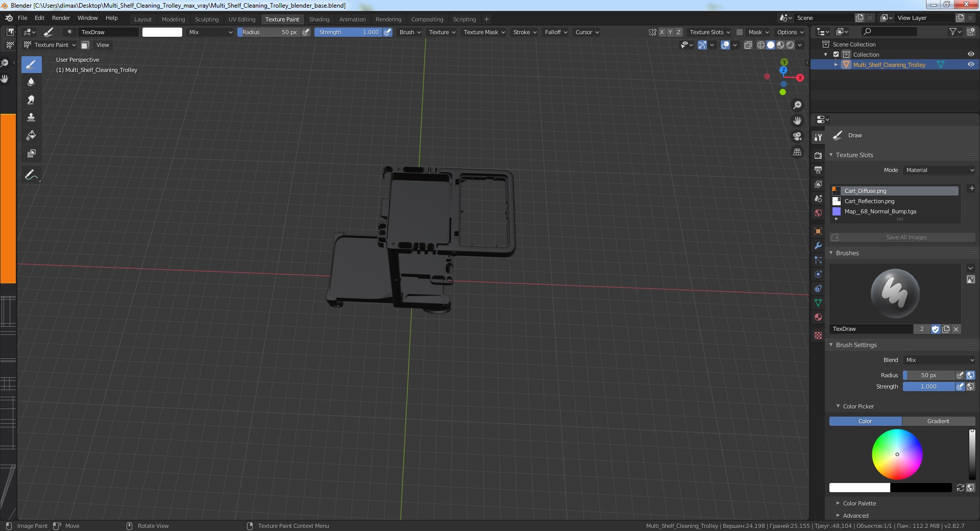This screenshot has width=980, height=531.
Task: Open Scene properties tab
Action: pos(818,198)
